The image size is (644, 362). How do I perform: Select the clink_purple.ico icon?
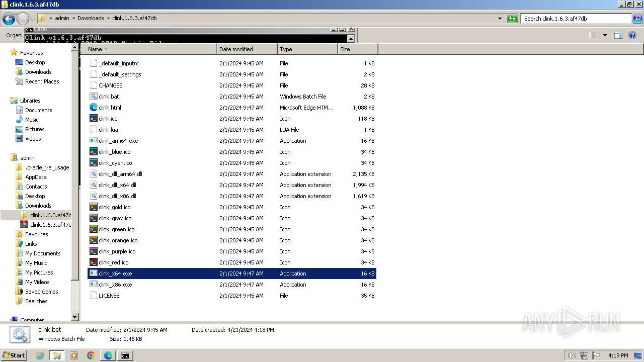coord(93,251)
